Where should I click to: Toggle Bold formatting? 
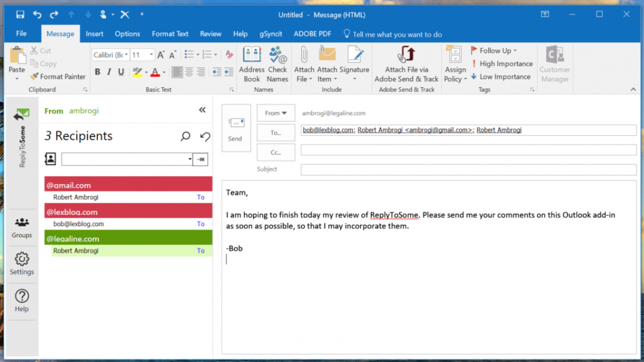97,72
